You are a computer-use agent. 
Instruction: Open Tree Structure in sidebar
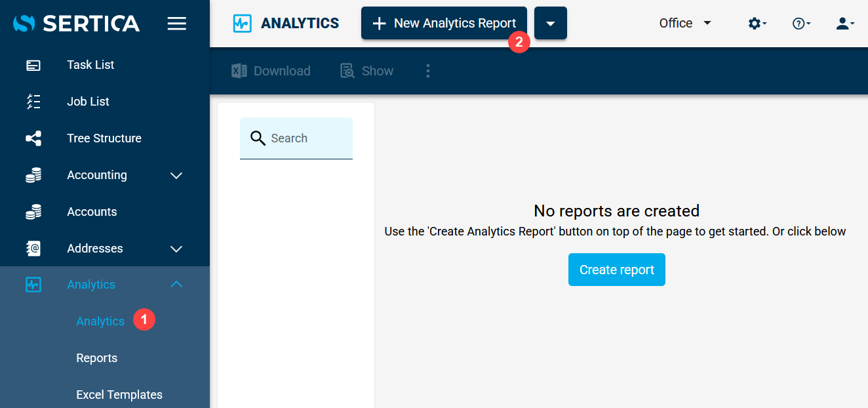coord(105,138)
